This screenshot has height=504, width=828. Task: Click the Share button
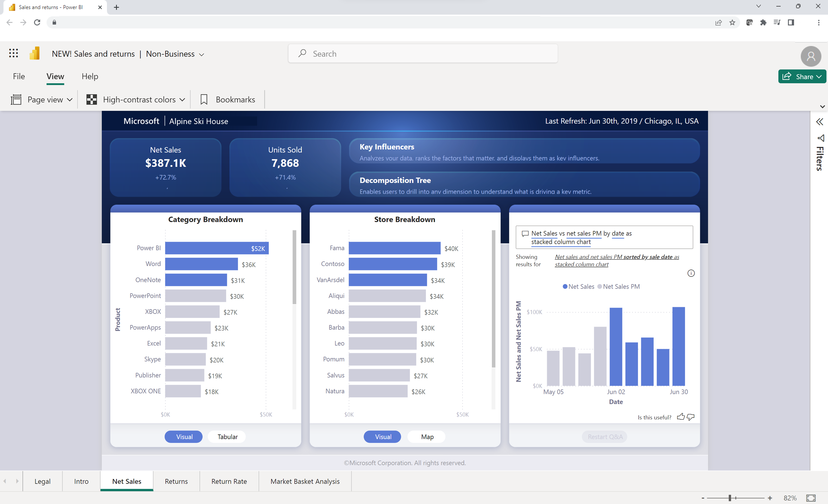point(802,76)
